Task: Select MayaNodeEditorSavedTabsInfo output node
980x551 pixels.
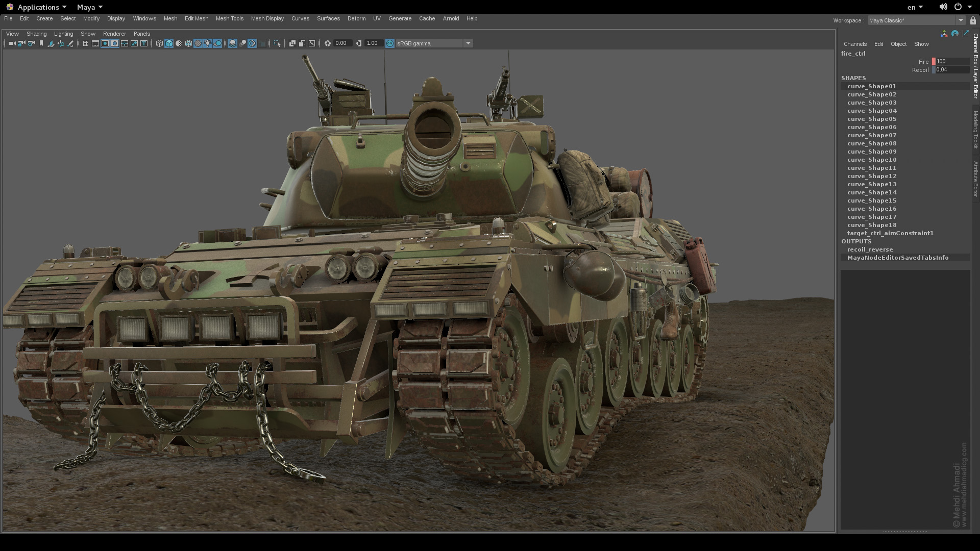Action: (x=898, y=258)
